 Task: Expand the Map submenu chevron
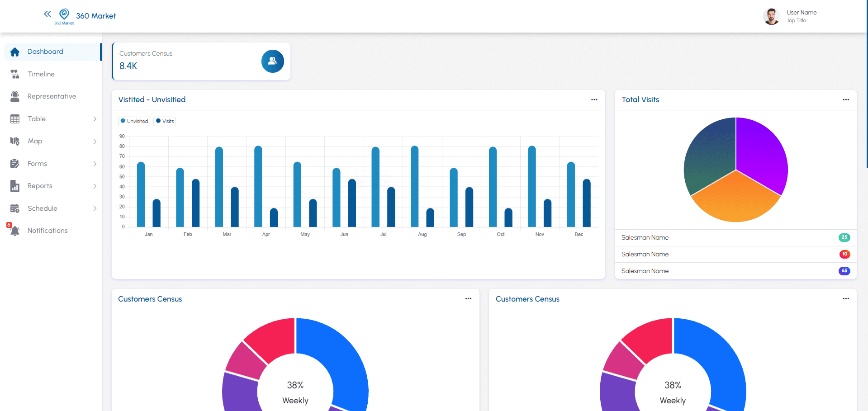coord(95,142)
